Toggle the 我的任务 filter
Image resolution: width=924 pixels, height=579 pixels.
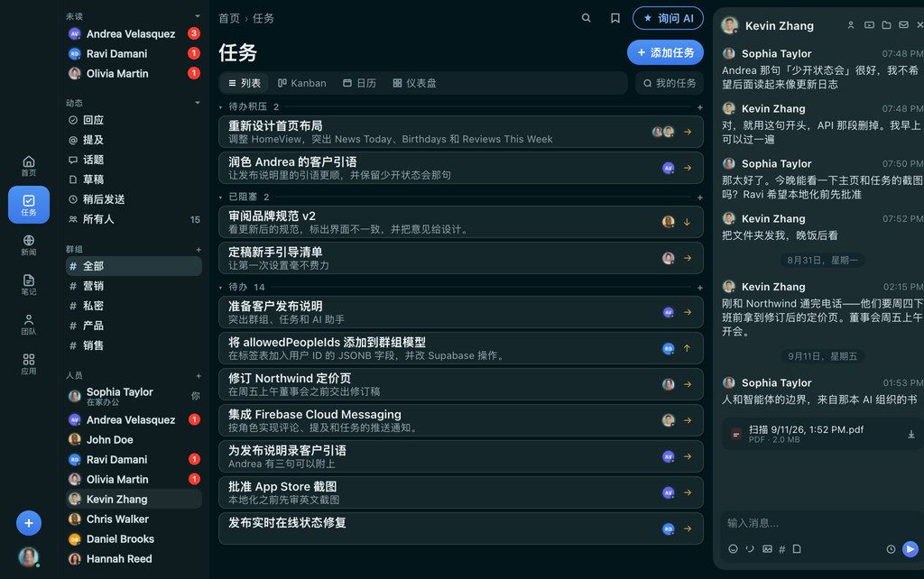(x=670, y=83)
